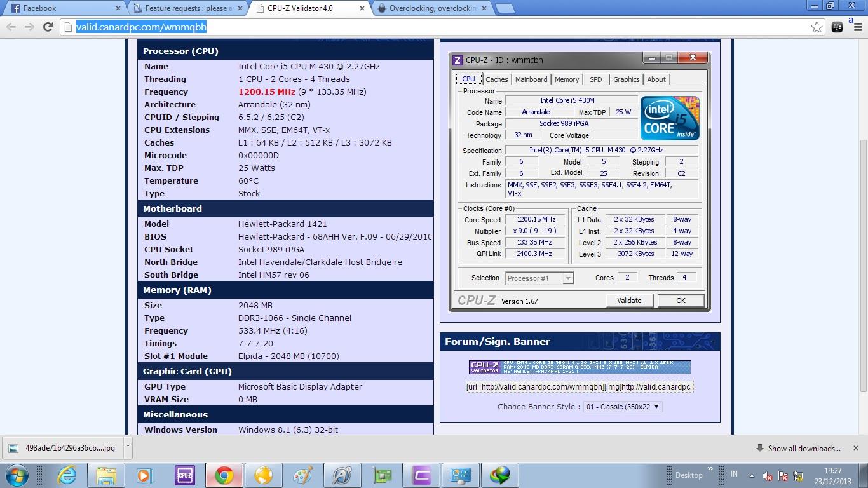Close the Feature requests tab

point(241,8)
